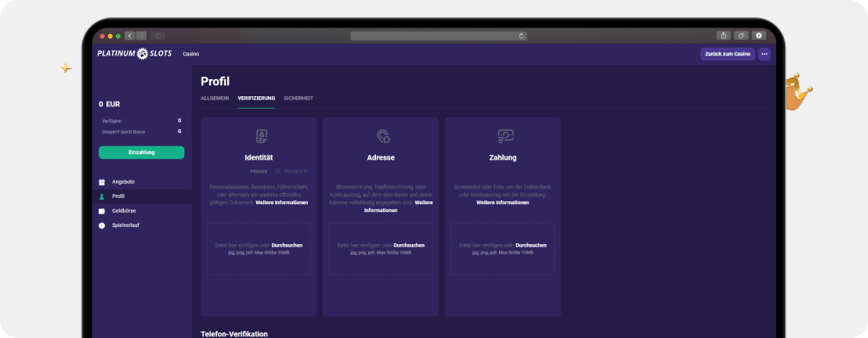The height and width of the screenshot is (338, 868).
Task: Select the Verifizierung tab
Action: pyautogui.click(x=256, y=98)
